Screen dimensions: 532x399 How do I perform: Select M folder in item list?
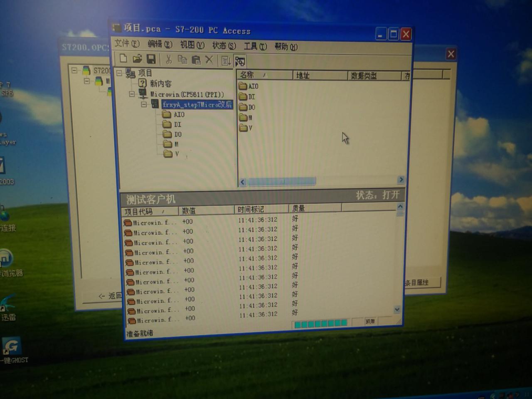[x=246, y=118]
